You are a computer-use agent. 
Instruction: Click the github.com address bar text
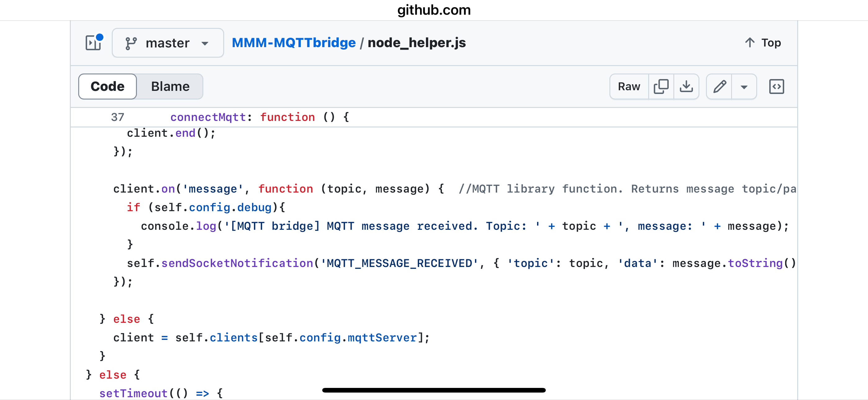pos(434,10)
